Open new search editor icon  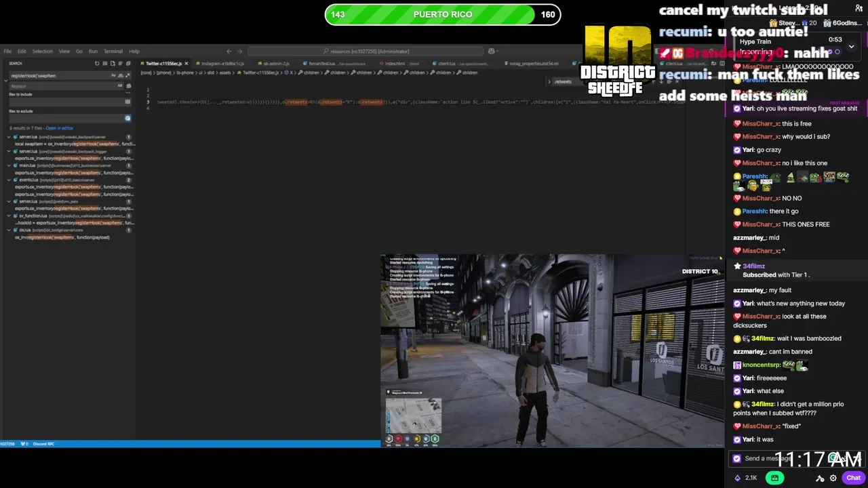point(113,63)
